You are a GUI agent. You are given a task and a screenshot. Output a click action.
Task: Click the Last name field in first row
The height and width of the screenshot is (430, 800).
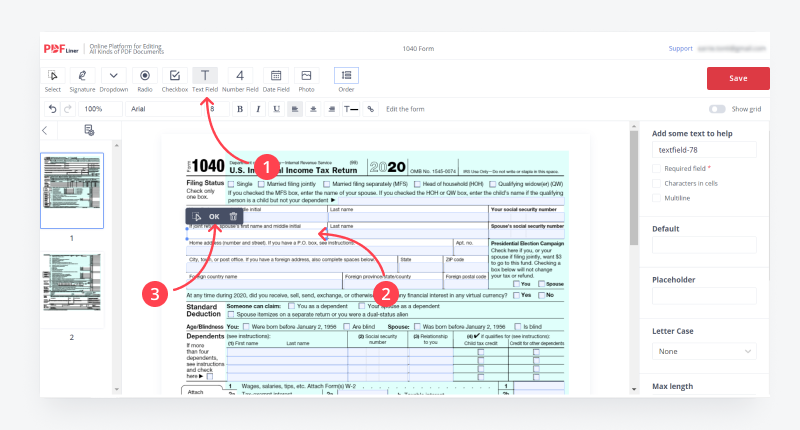coord(408,217)
